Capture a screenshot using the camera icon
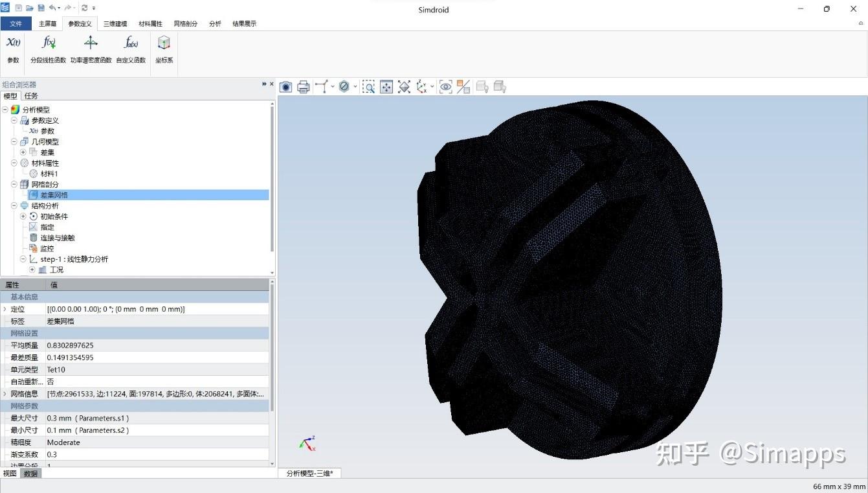The width and height of the screenshot is (868, 493). click(x=285, y=86)
